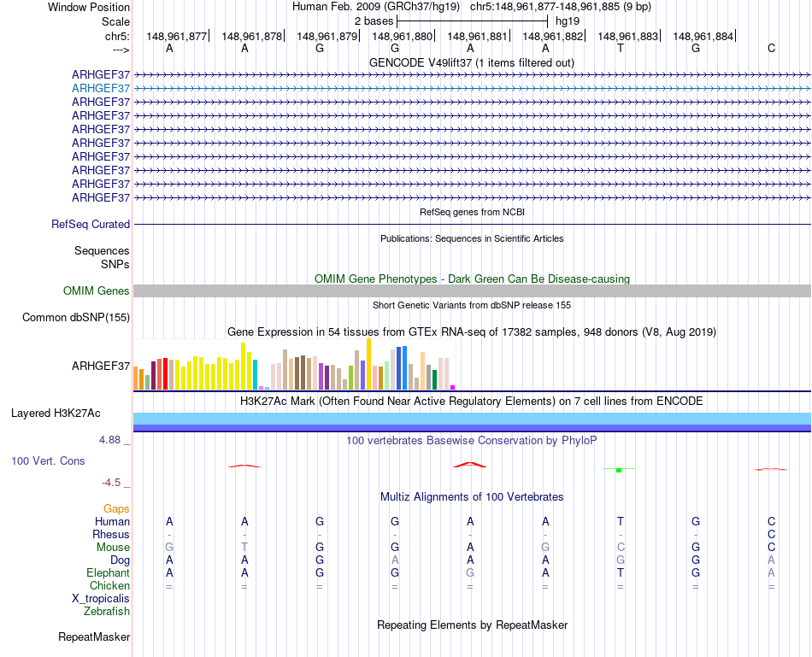The width and height of the screenshot is (812, 657).
Task: Click the chr5: base position label
Action: click(x=117, y=36)
